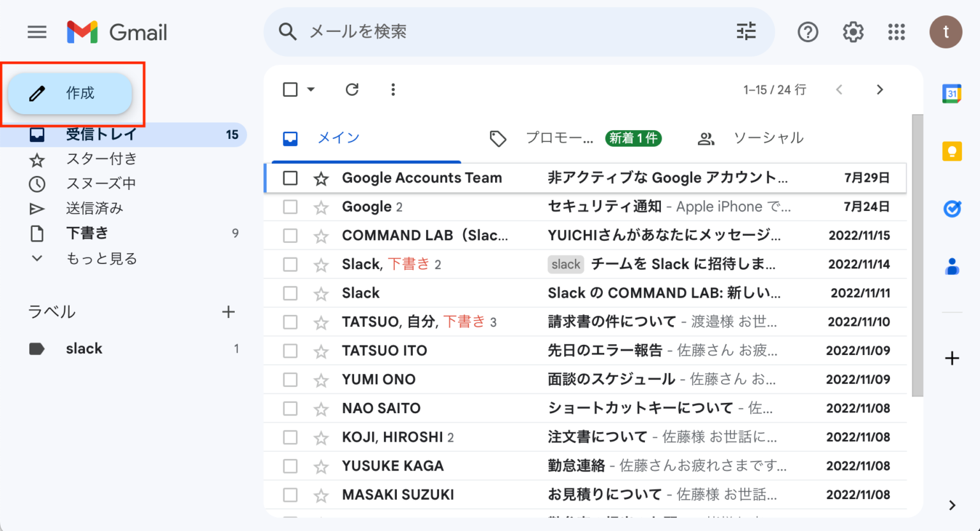Image resolution: width=980 pixels, height=531 pixels.
Task: Refresh the mail list
Action: tap(352, 89)
